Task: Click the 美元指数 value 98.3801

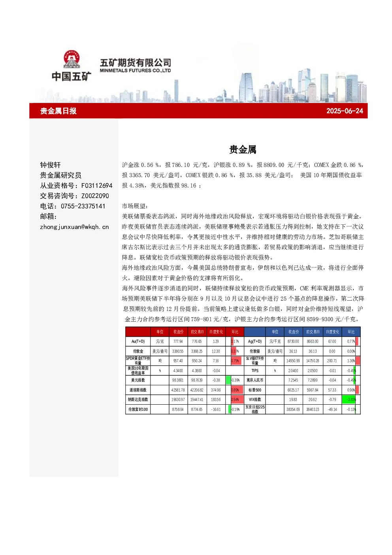Action: pyautogui.click(x=178, y=380)
